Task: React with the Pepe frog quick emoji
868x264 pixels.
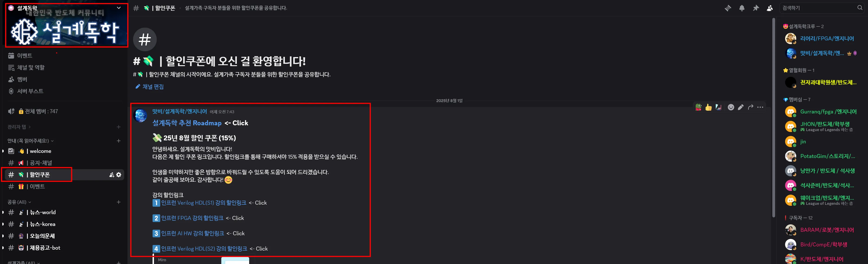Action: [698, 107]
